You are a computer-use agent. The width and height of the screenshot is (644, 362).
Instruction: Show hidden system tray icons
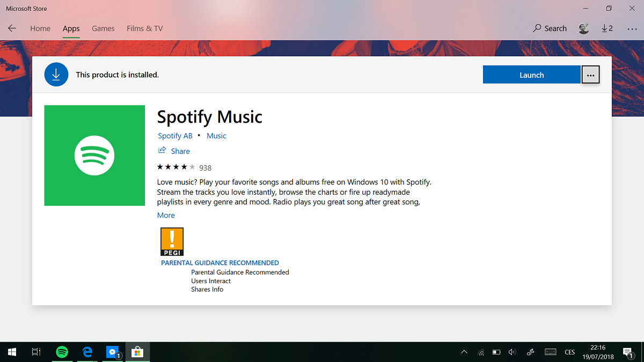click(x=464, y=352)
